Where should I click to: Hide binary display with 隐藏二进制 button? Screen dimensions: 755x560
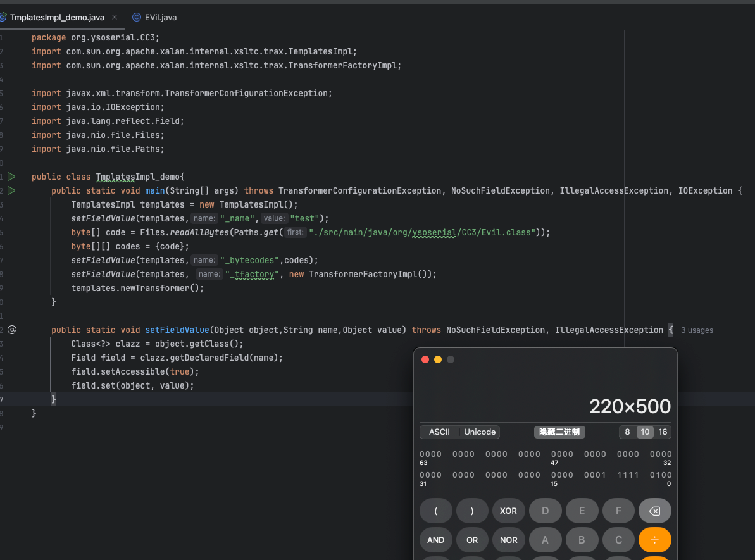point(559,432)
